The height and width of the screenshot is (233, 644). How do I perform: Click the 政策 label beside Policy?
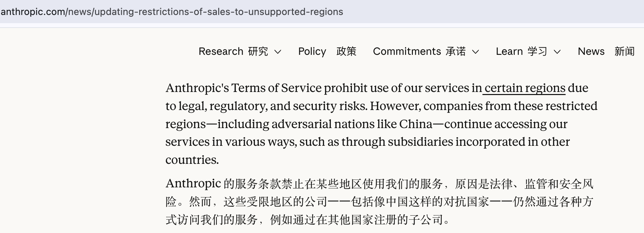(346, 51)
